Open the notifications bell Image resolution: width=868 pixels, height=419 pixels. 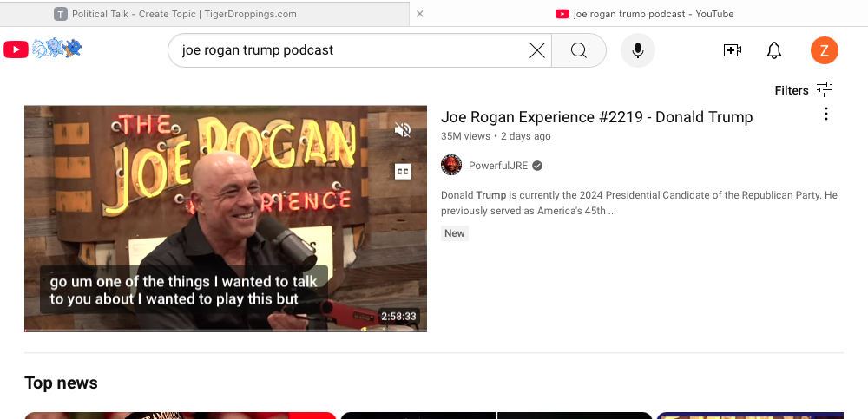774,50
